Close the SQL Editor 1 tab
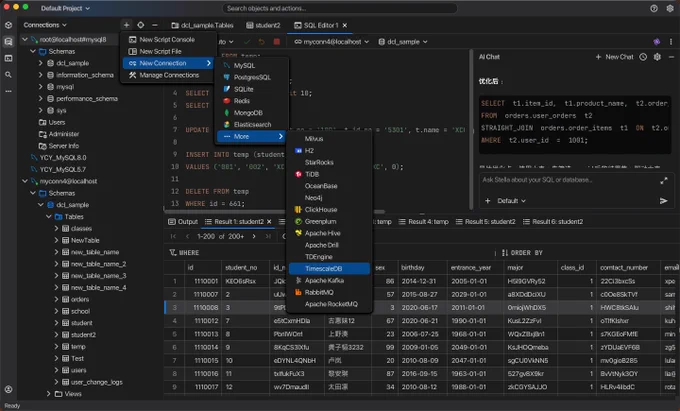 345,26
